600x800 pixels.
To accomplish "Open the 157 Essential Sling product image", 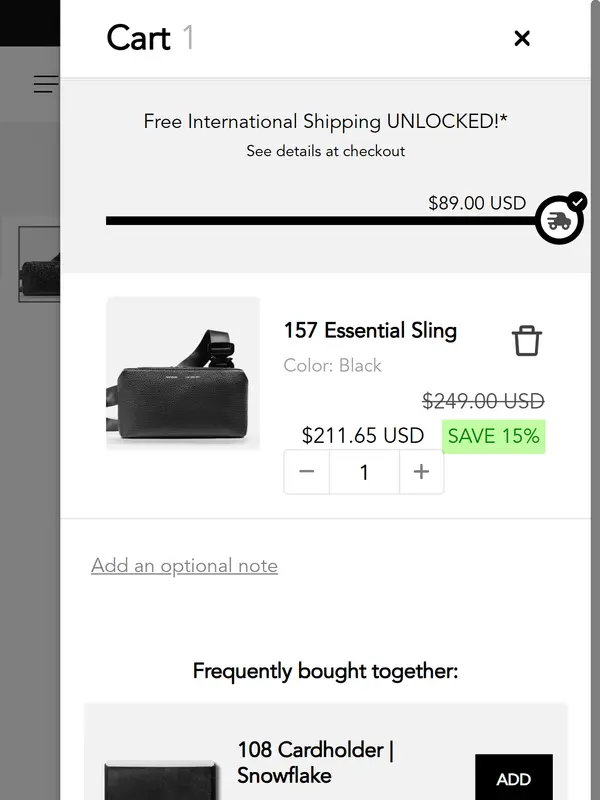I will [183, 373].
